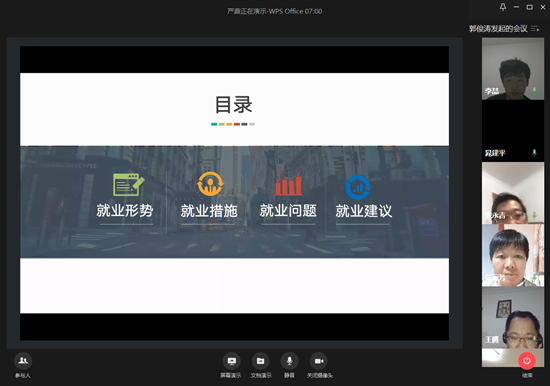Click the 目录 slide heading
Screen dimensions: 550x386
(233, 105)
